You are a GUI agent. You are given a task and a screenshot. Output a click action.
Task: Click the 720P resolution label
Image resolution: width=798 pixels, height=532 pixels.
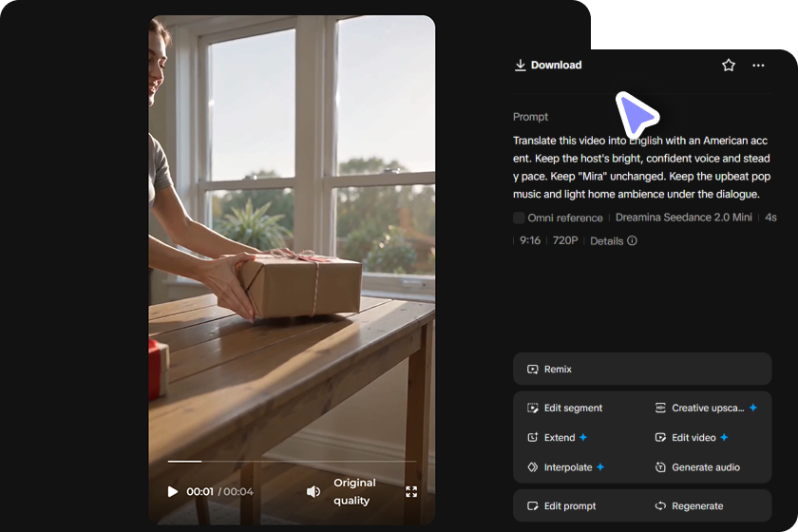(565, 240)
